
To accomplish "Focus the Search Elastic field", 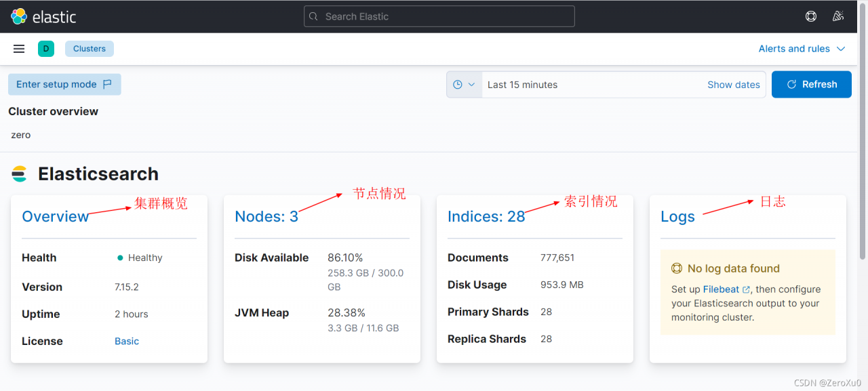I will pyautogui.click(x=439, y=16).
